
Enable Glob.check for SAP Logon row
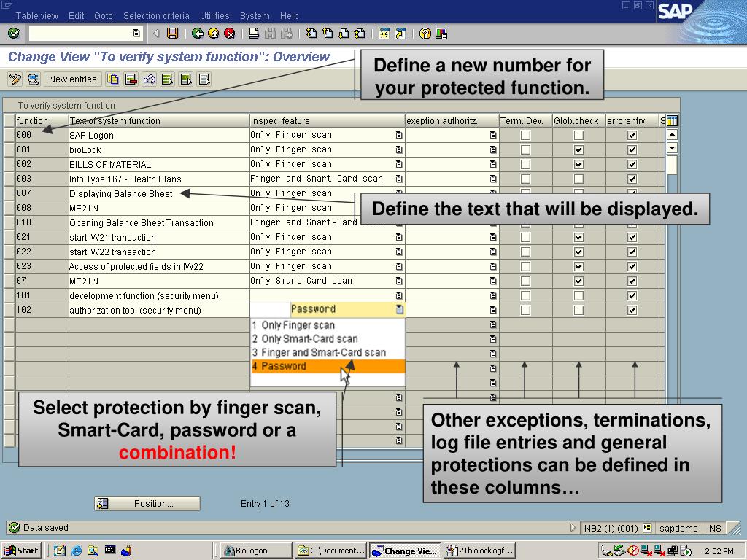(578, 135)
